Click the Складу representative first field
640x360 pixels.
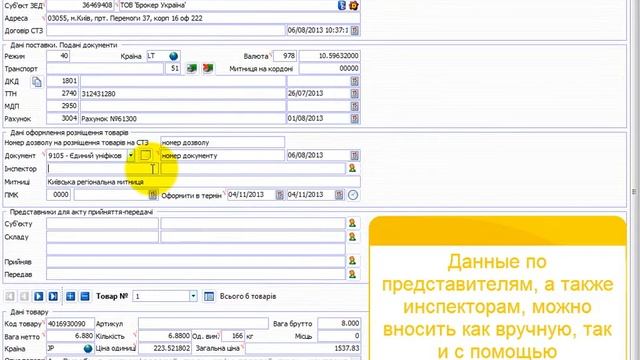[x=102, y=237]
